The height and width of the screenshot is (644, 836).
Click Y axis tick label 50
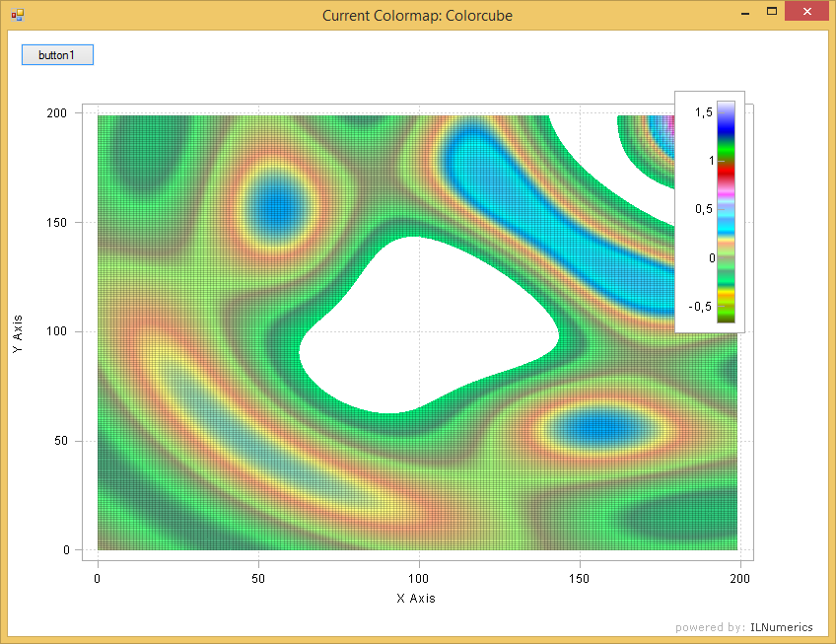point(61,441)
